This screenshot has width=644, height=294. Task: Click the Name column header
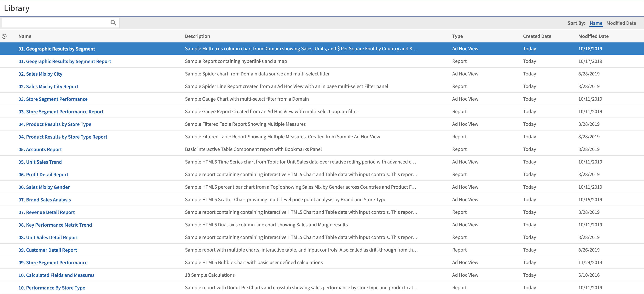pyautogui.click(x=25, y=36)
